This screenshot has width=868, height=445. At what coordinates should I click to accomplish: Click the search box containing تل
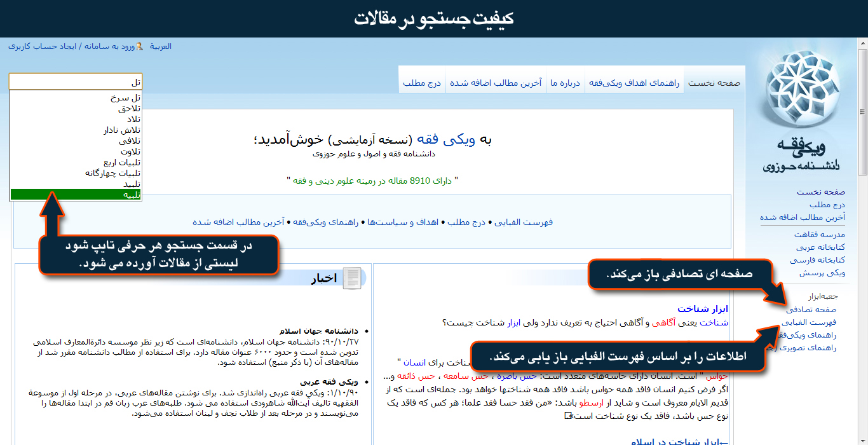click(76, 82)
